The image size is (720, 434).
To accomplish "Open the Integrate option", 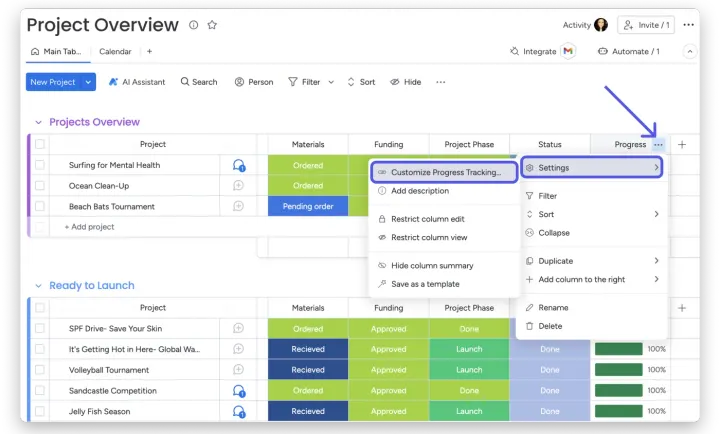I will 533,51.
